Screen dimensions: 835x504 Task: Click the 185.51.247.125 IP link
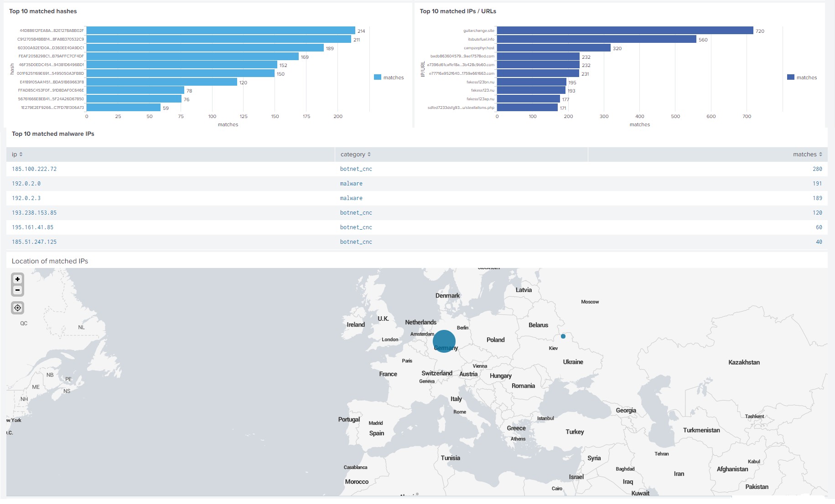click(34, 242)
